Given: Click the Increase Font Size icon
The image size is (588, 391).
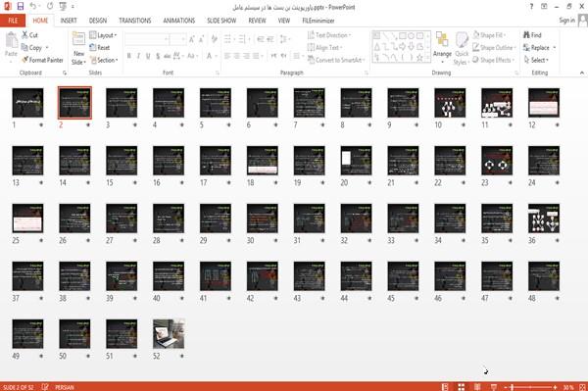Looking at the screenshot, I should pyautogui.click(x=192, y=39).
